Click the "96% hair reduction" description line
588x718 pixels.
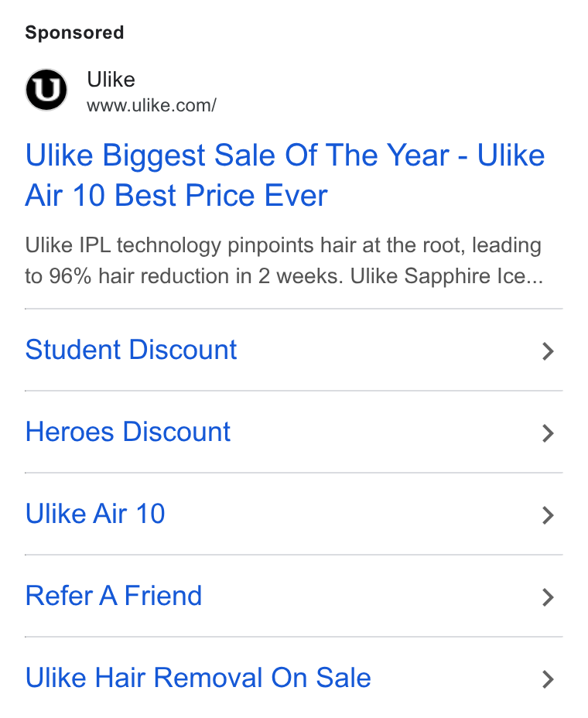[284, 276]
